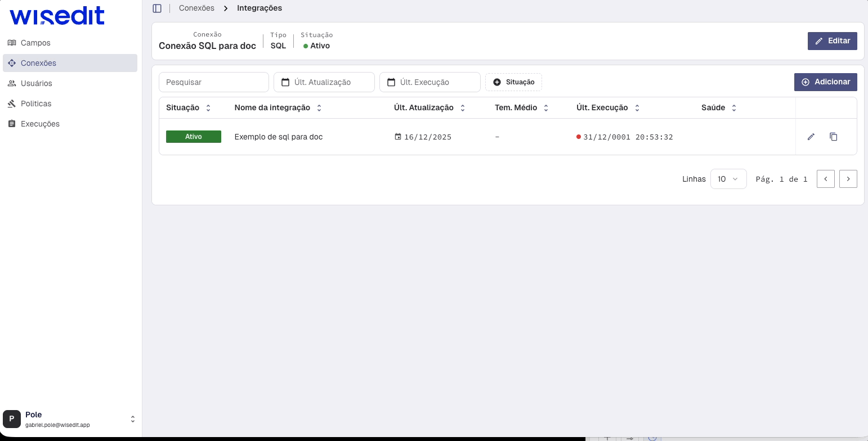Open the Campos menu item
Image resolution: width=868 pixels, height=441 pixels.
pyautogui.click(x=35, y=43)
